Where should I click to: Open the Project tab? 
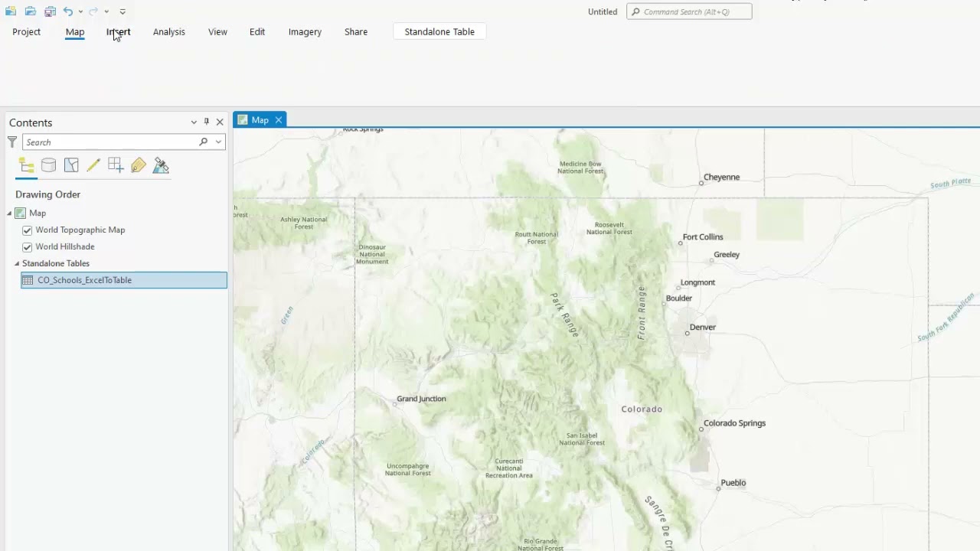click(x=26, y=31)
